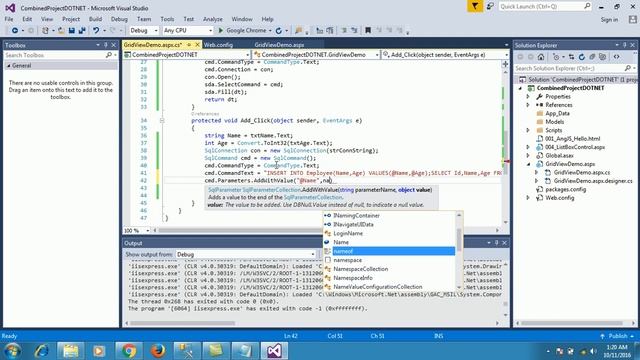Image resolution: width=640 pixels, height=360 pixels.
Task: Expand the References node
Action: point(528,105)
